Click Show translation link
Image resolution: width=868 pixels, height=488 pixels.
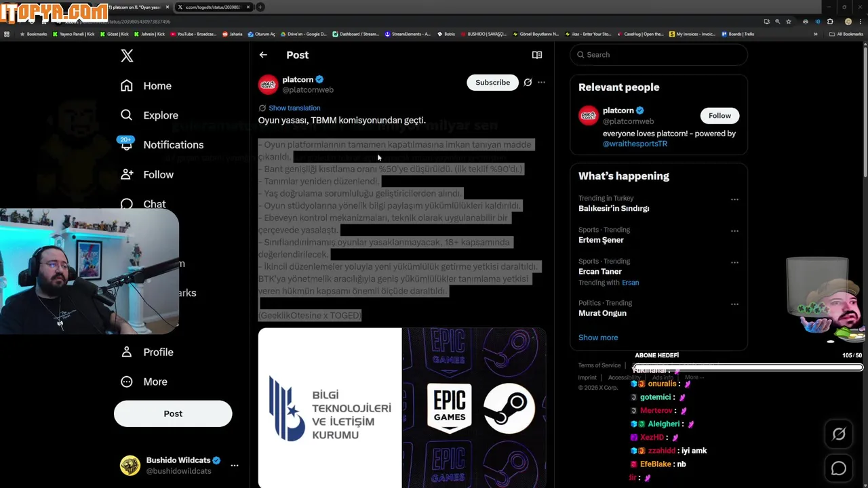pos(294,108)
